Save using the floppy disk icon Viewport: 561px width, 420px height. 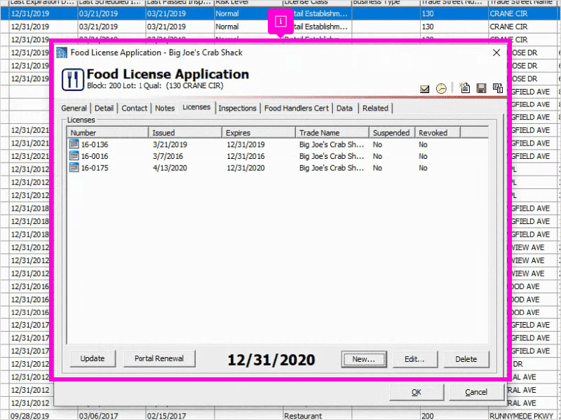[481, 88]
